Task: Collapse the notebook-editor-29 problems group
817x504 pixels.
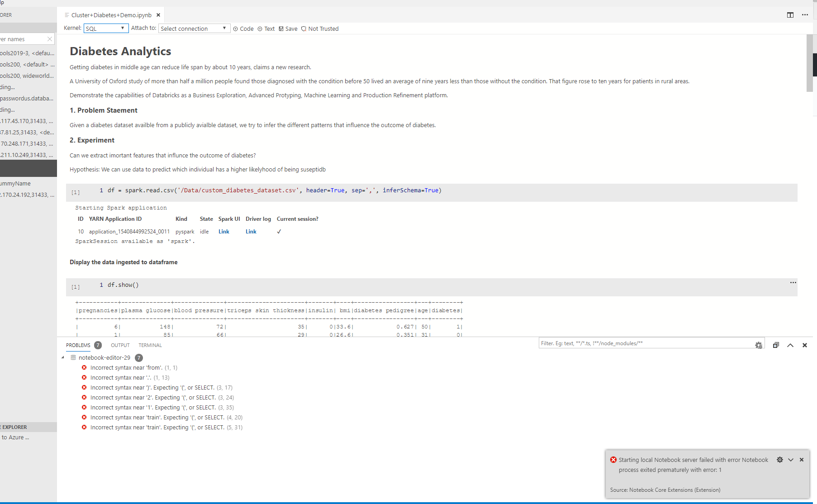Action: click(x=63, y=357)
